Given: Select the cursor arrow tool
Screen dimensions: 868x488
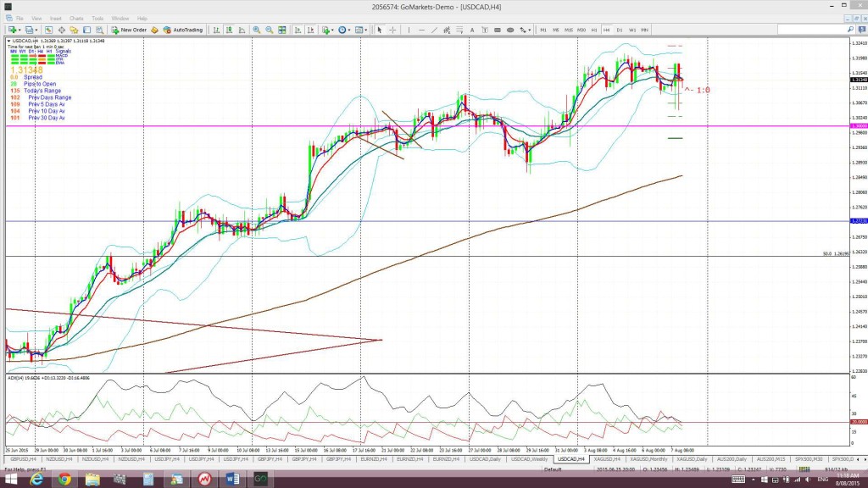Looking at the screenshot, I should click(380, 30).
